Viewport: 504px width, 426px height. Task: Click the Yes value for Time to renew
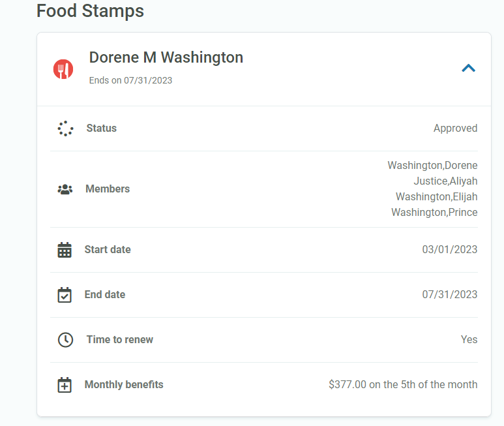[469, 339]
